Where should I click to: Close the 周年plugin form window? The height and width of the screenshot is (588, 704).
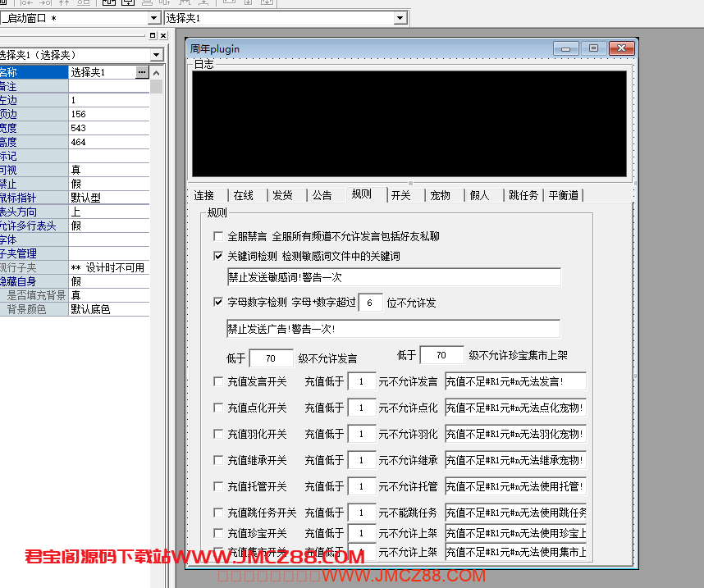620,48
